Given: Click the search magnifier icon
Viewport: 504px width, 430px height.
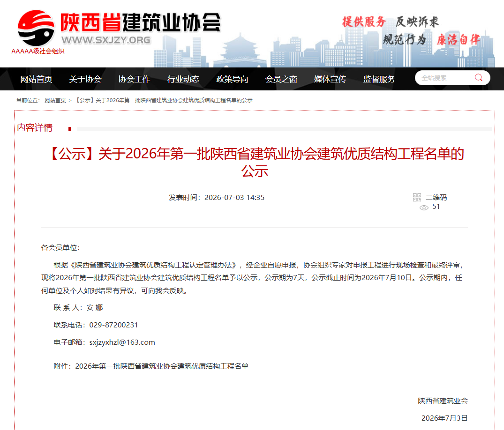Looking at the screenshot, I should point(478,78).
